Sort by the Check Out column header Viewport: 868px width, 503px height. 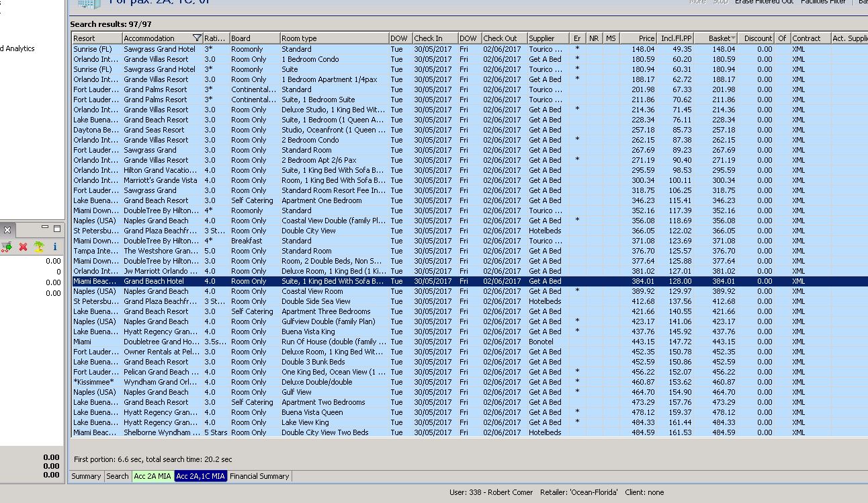504,38
